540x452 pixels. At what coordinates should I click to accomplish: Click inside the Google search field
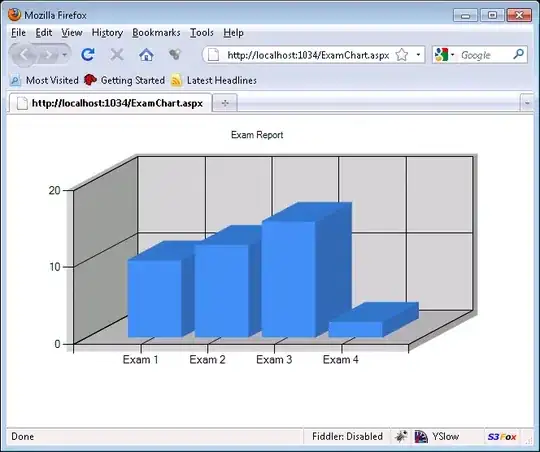point(485,55)
